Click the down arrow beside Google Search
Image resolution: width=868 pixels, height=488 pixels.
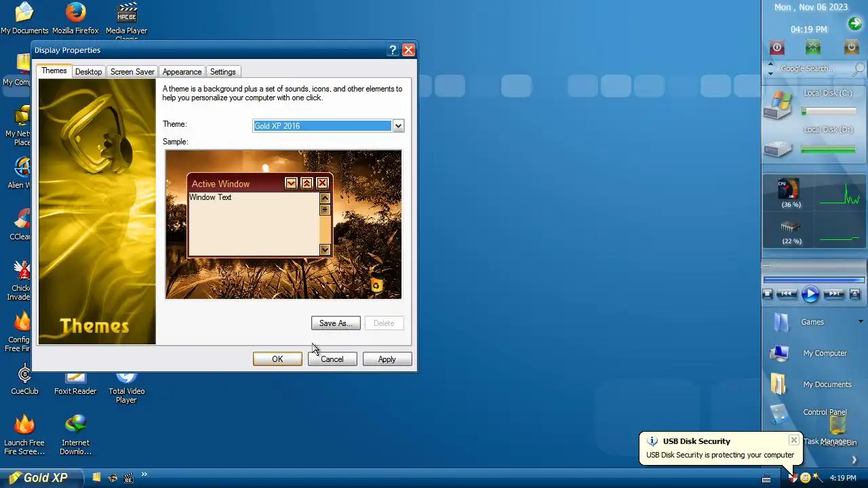pos(770,73)
